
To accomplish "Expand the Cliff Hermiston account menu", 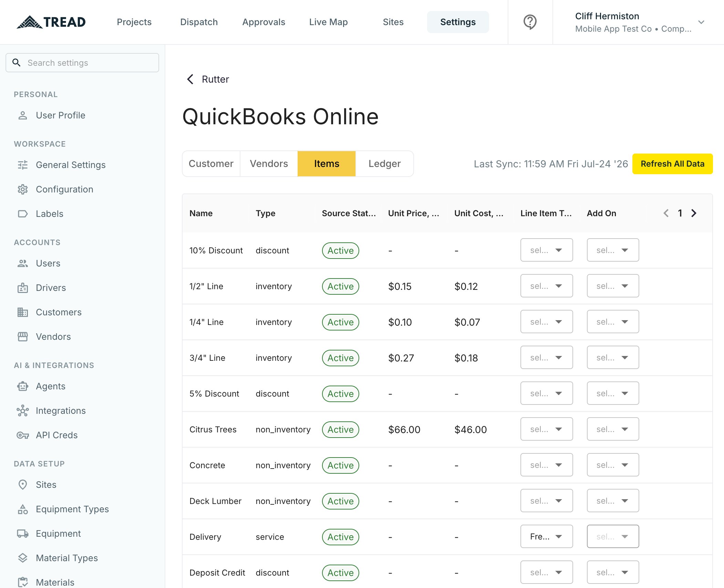I will pos(701,22).
